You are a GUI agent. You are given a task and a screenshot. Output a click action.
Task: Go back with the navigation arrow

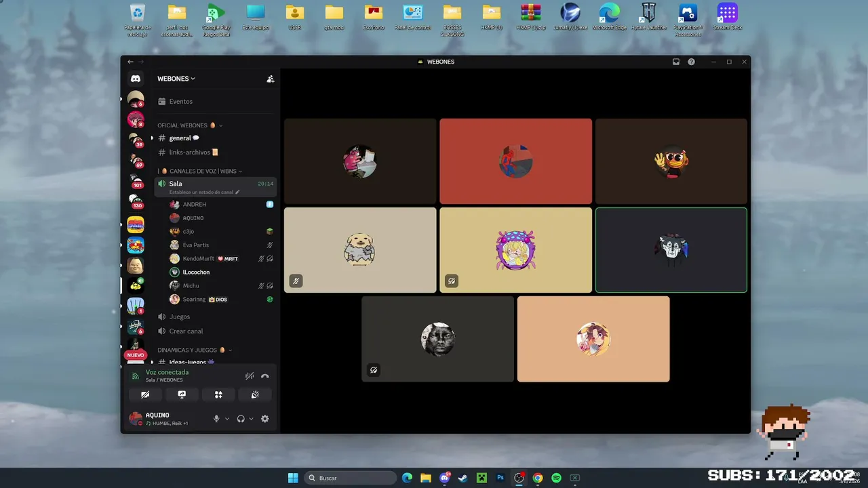pos(130,62)
